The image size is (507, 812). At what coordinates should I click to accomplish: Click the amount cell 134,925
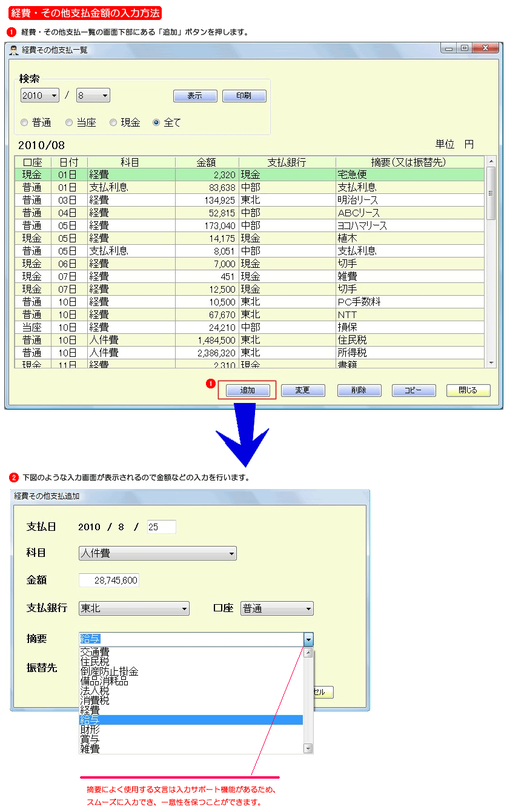[207, 200]
